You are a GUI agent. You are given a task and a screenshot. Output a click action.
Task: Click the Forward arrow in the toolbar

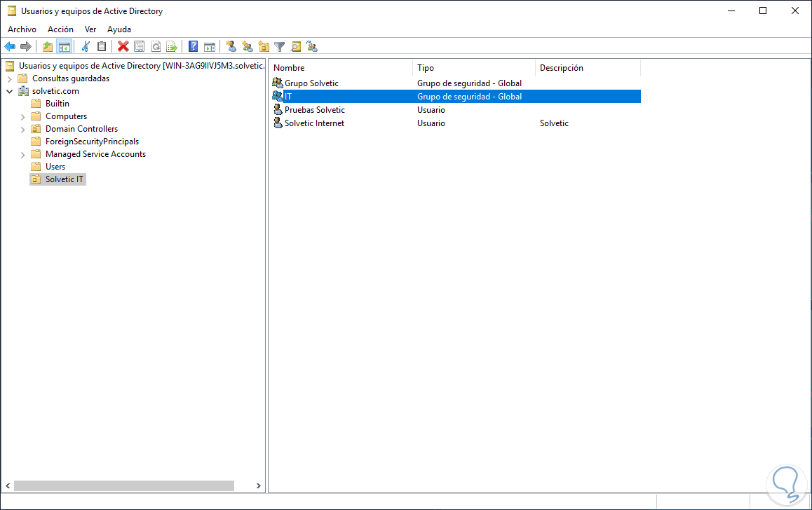(x=26, y=46)
